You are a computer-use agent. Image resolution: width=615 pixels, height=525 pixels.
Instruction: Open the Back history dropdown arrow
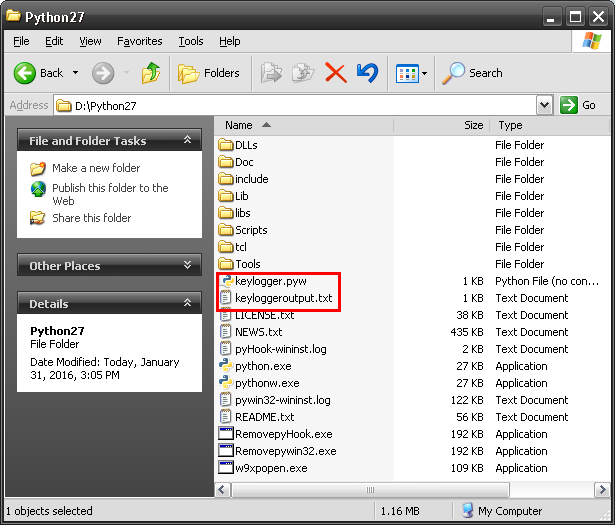pos(75,73)
